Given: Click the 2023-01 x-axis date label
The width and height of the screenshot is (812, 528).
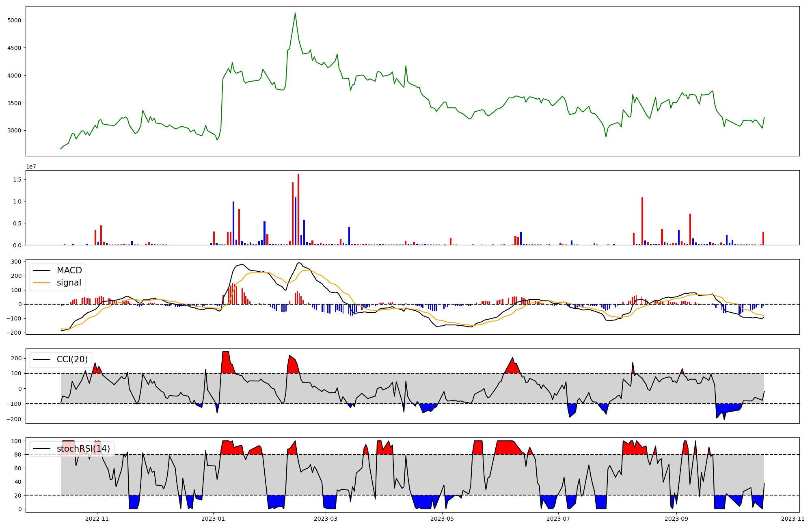Looking at the screenshot, I should point(213,519).
